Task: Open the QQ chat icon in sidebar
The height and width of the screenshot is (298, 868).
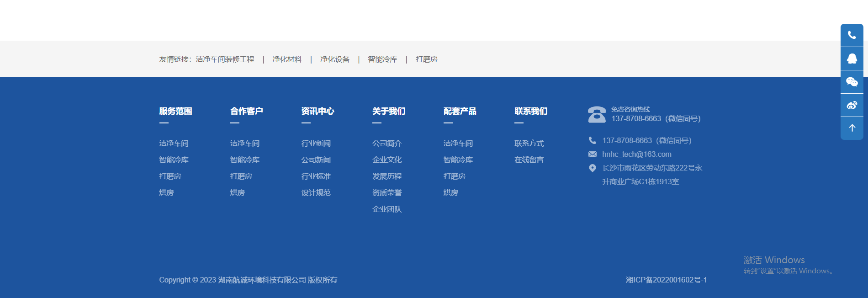Action: point(852,59)
